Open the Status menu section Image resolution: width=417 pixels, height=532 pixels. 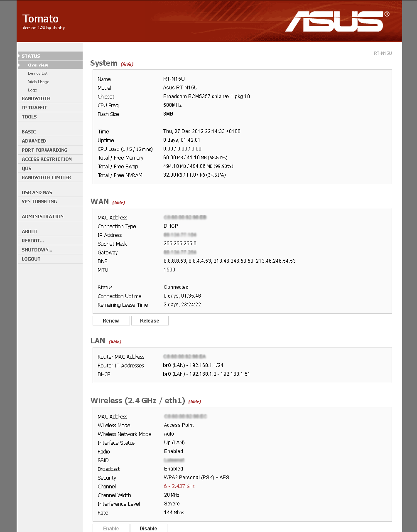(50, 56)
